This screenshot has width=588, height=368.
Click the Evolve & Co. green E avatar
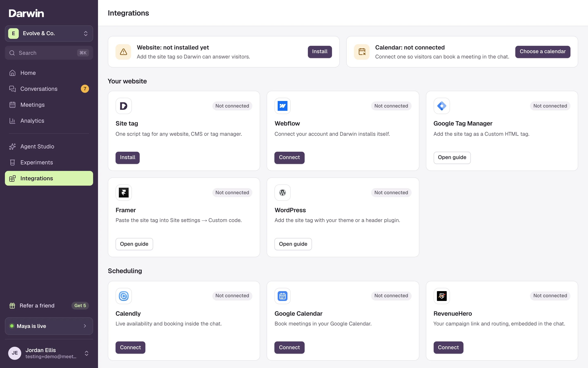coord(13,33)
